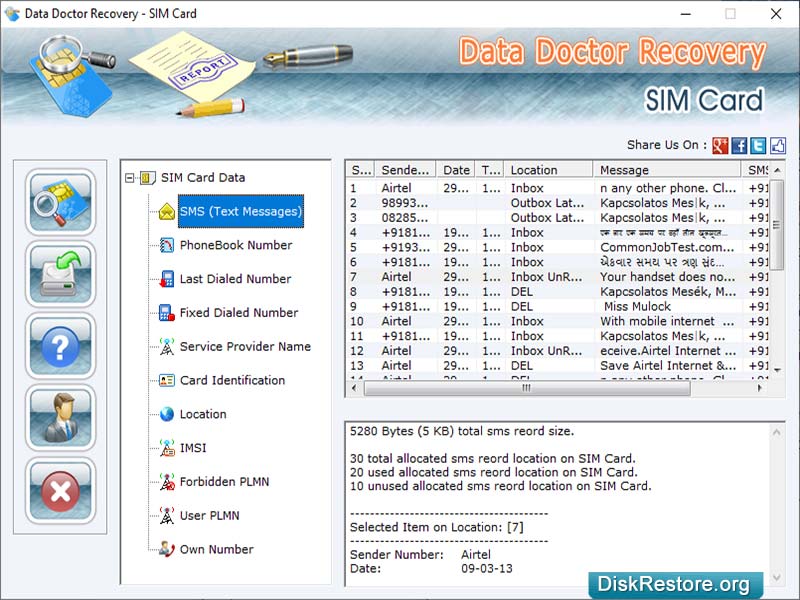This screenshot has width=800, height=600.
Task: Select the SIM card search icon
Action: [60, 204]
